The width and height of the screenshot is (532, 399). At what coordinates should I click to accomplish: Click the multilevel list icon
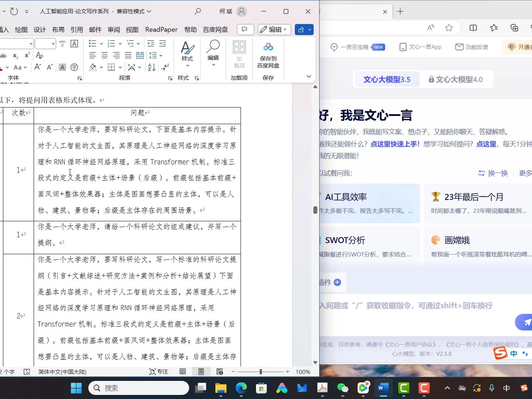pos(130,44)
